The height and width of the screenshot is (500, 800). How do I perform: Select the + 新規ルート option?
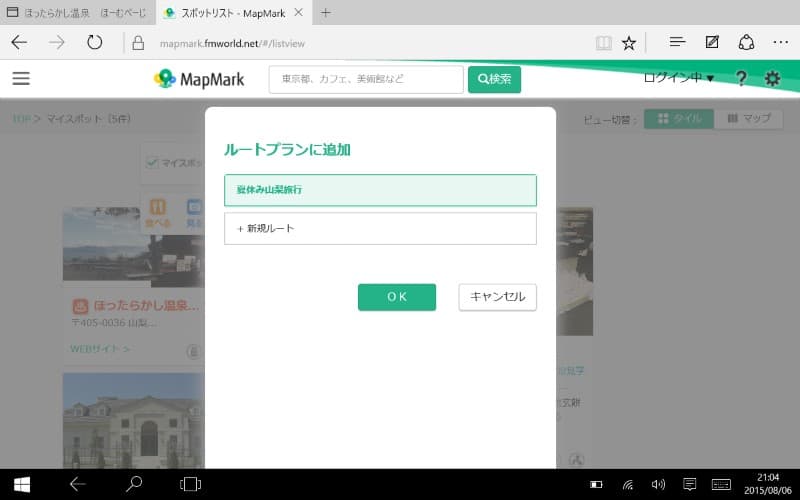(x=380, y=228)
